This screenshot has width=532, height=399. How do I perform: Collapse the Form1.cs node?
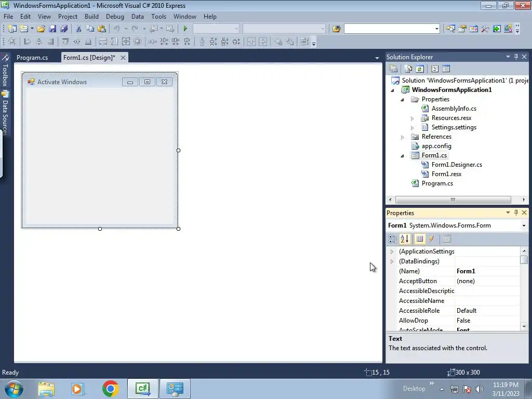[x=403, y=156]
